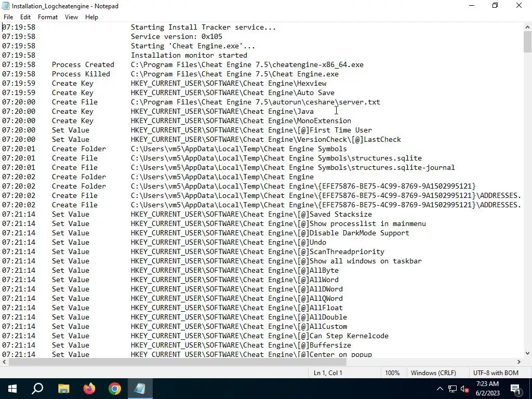Viewport: 532px width, 399px height.
Task: Click the structures.sqlite-journal path
Action: pos(293,168)
